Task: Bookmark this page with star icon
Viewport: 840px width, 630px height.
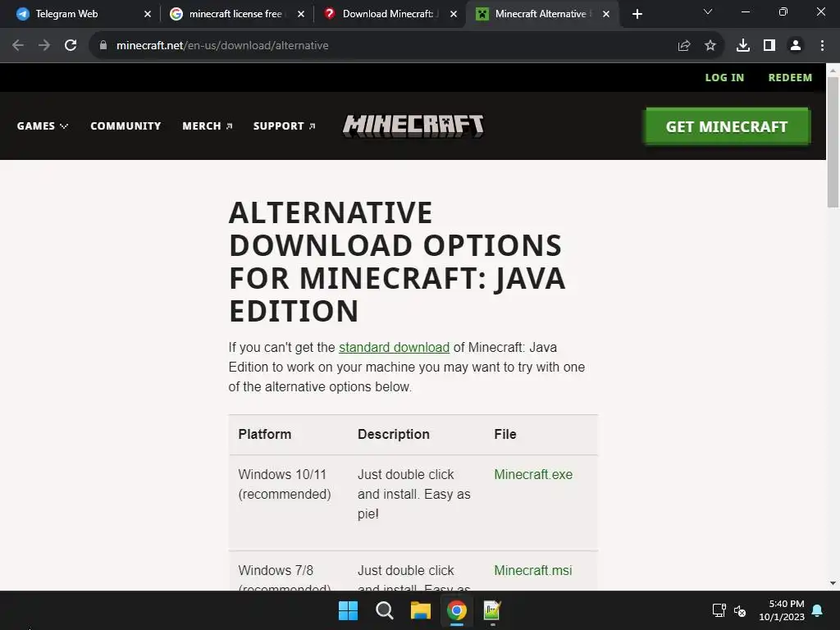Action: (710, 46)
